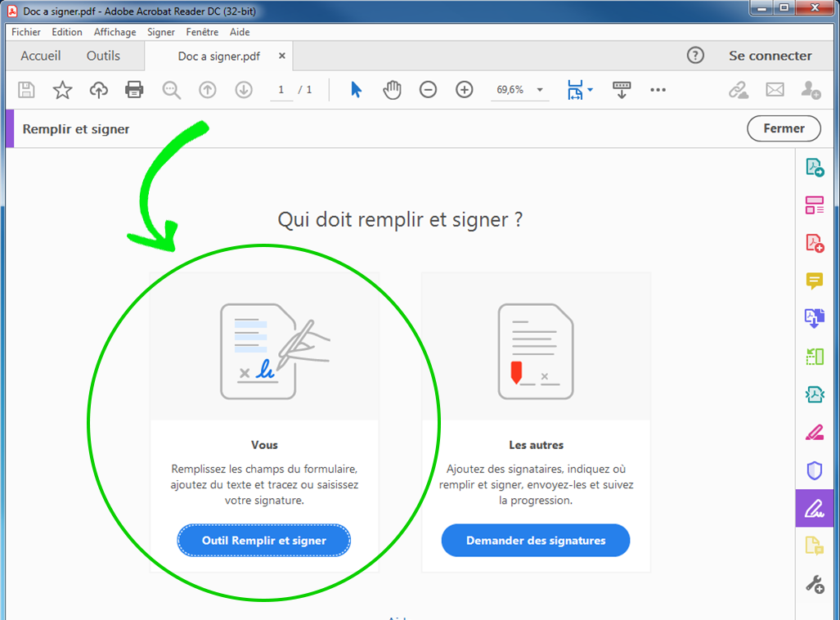The image size is (840, 620).
Task: Open Export PDF tool in sidebar
Action: coord(815,167)
